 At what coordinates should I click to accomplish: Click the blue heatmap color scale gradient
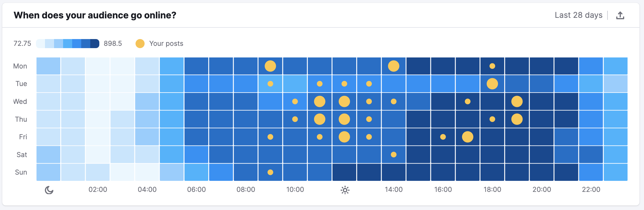pos(68,43)
